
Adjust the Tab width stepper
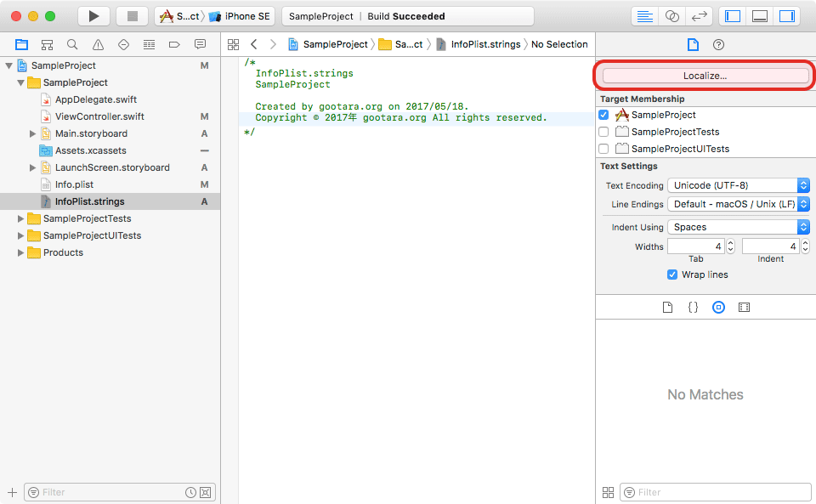[731, 246]
